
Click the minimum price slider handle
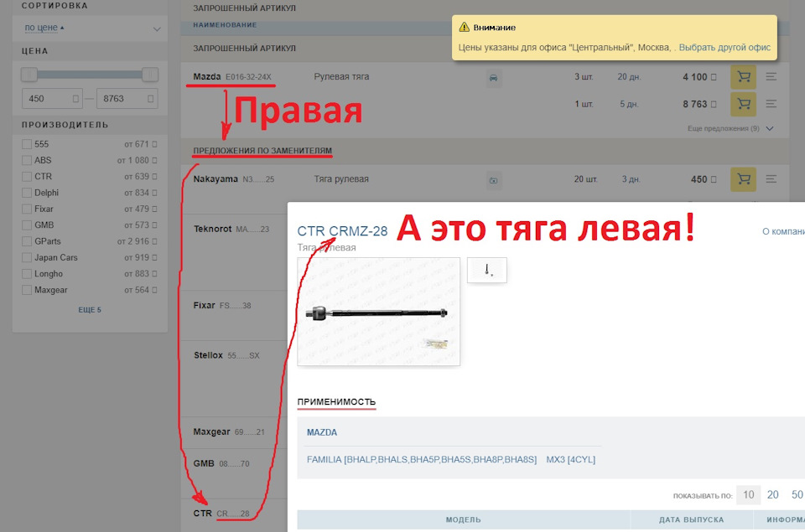pos(29,75)
